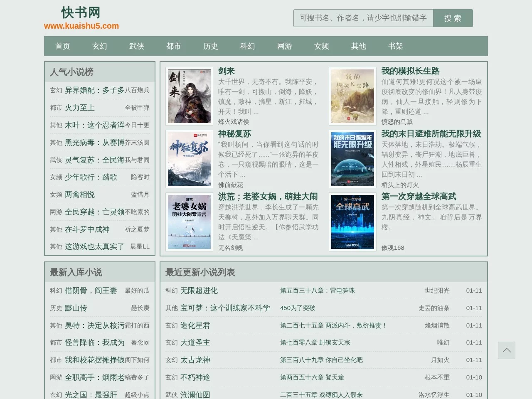Open the 科幻 navigation tab
Viewport: 532px width, 399px height.
(x=247, y=46)
